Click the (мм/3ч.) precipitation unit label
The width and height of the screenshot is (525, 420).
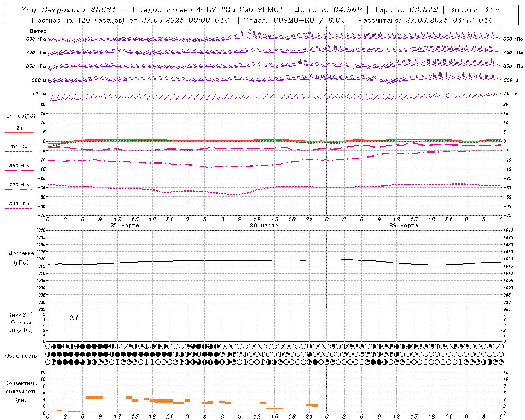pyautogui.click(x=21, y=315)
